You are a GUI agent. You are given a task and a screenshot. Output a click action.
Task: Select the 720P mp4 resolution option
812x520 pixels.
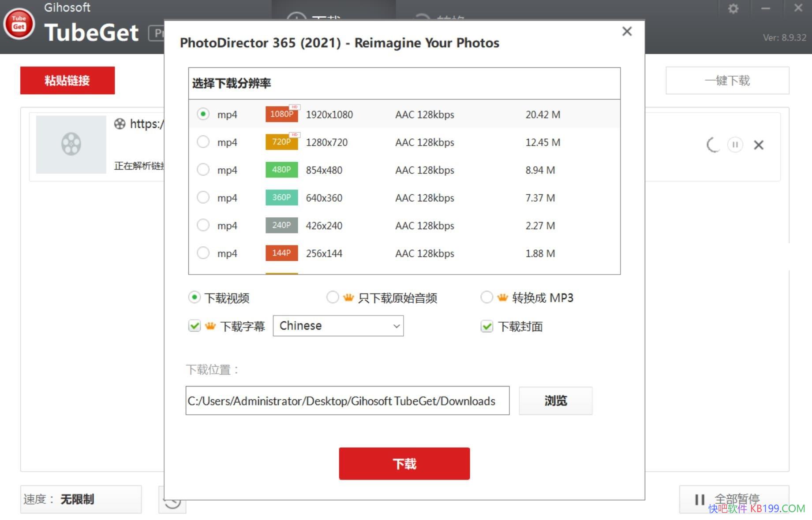203,142
